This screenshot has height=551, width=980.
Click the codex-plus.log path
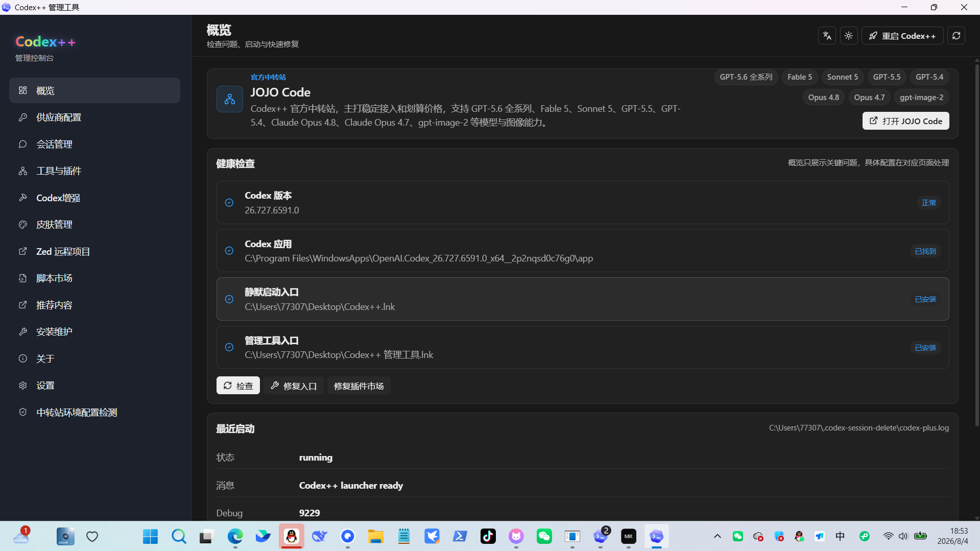point(859,428)
